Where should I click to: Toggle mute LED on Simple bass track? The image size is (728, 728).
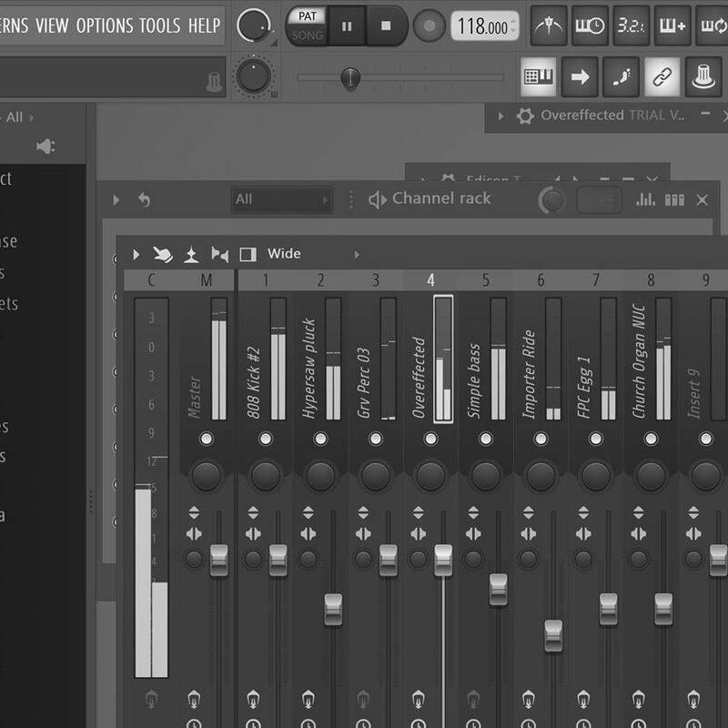click(x=485, y=439)
